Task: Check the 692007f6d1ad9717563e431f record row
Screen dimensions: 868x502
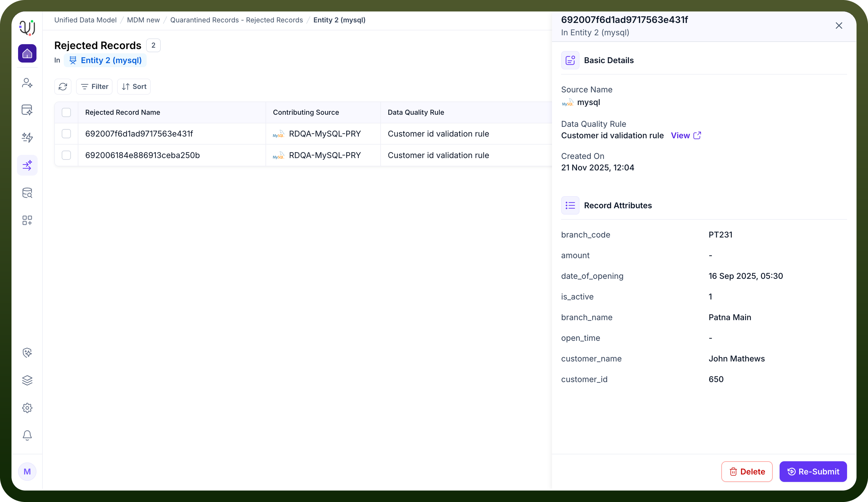Action: coord(66,134)
